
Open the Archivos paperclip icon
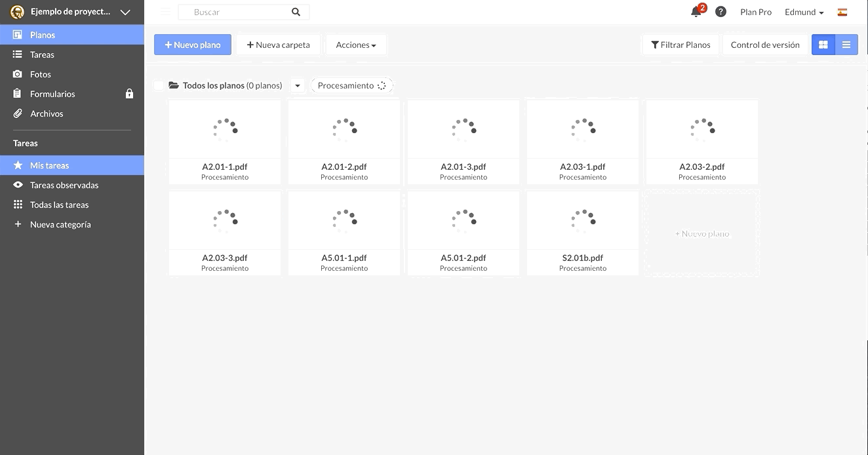pos(18,113)
